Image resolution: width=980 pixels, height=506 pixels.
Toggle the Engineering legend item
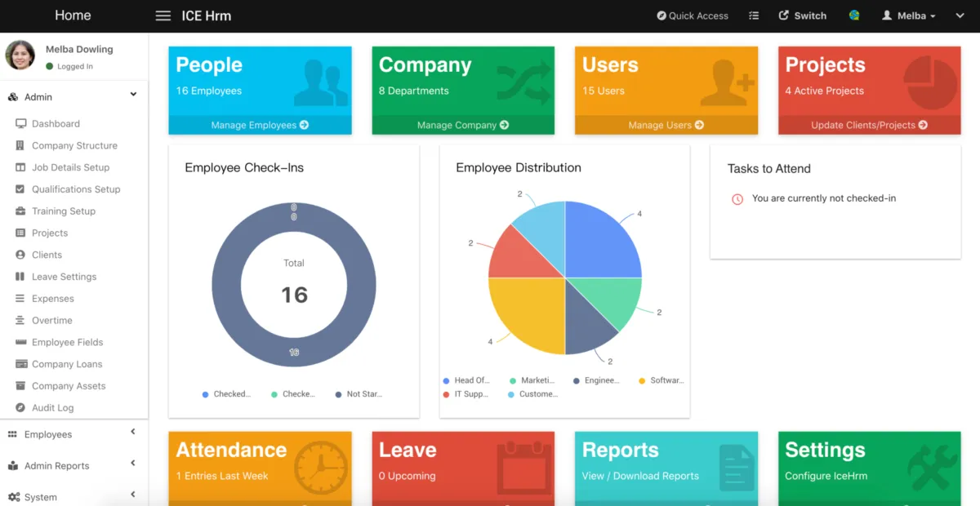pyautogui.click(x=596, y=380)
